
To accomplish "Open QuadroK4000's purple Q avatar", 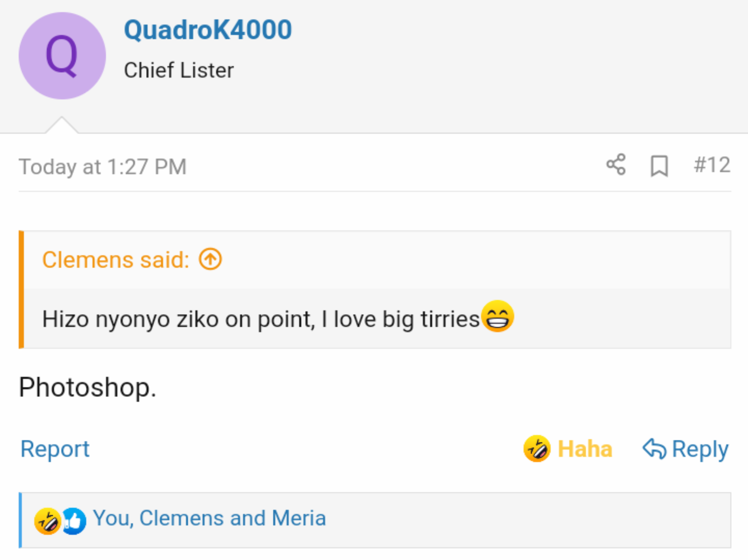I will tap(62, 56).
